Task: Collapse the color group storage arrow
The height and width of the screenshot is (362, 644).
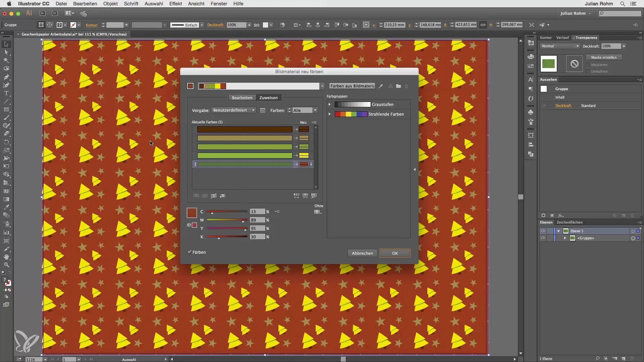Action: click(x=415, y=170)
